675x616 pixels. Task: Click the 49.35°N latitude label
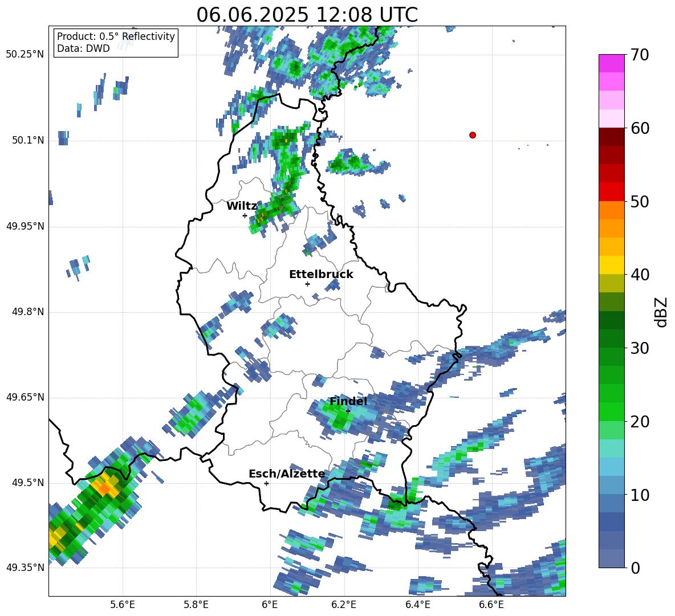point(25,568)
